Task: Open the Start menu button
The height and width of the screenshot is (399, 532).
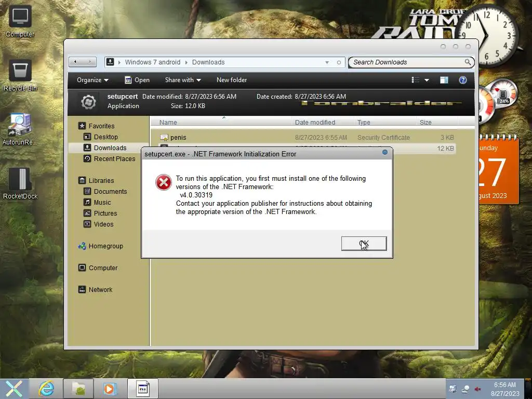Action: pyautogui.click(x=14, y=389)
